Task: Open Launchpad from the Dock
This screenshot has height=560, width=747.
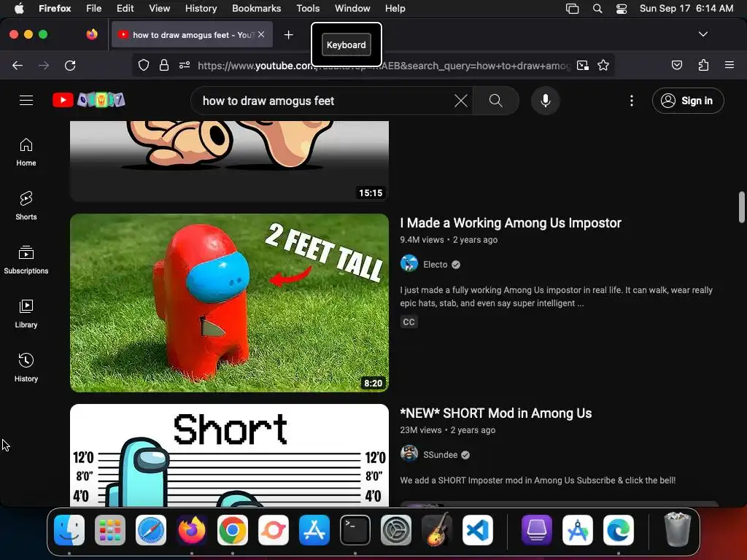Action: point(110,530)
